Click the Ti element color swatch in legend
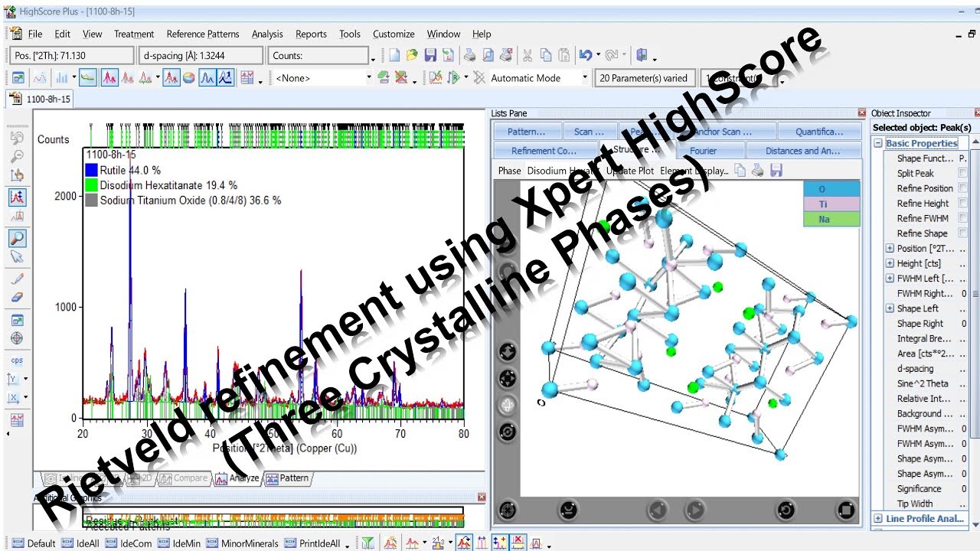980x551 pixels. [x=831, y=204]
